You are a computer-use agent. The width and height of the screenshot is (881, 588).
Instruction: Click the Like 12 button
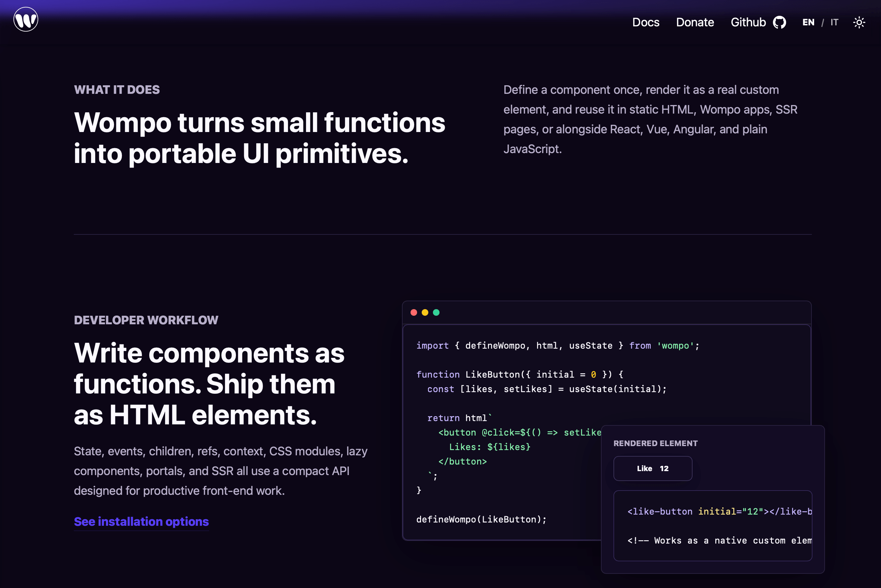point(652,468)
